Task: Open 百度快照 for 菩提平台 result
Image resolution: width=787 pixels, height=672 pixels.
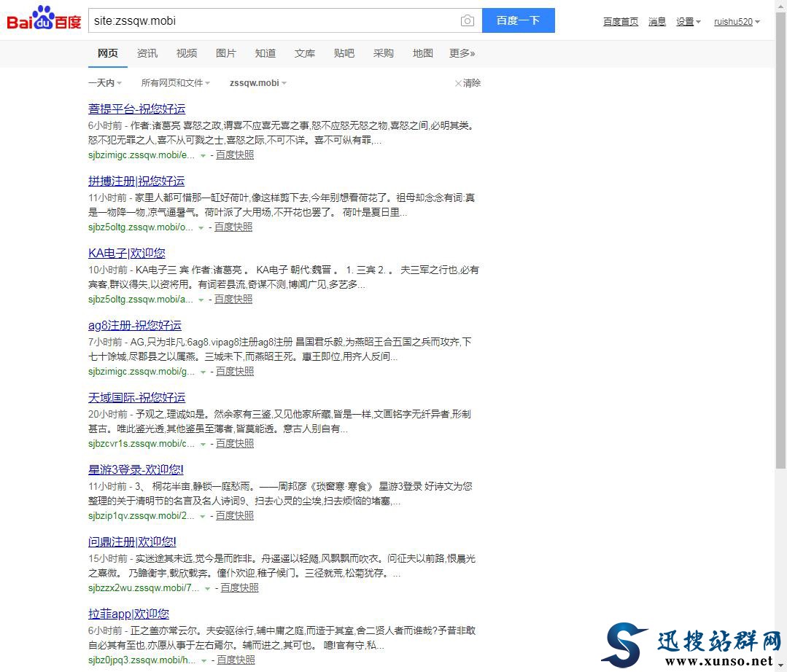Action: (x=235, y=155)
